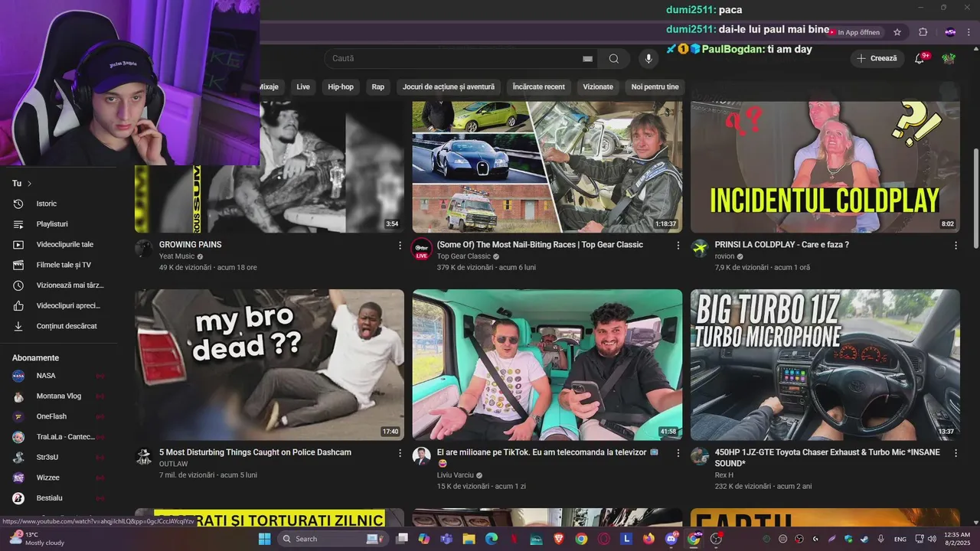Open more options for Top Gear Classic video
Viewport: 980px width, 551px height.
[x=678, y=246]
